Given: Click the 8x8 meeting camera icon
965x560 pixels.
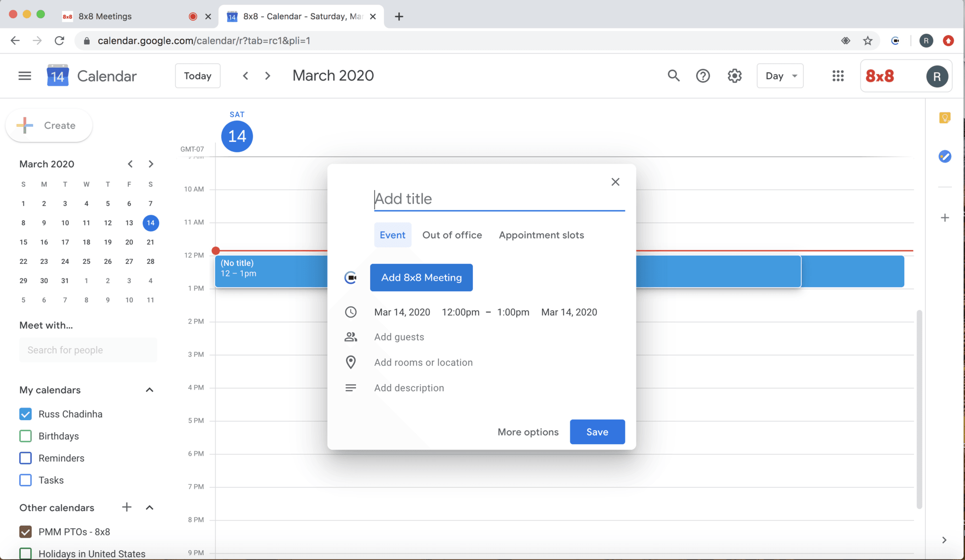Looking at the screenshot, I should coord(351,277).
